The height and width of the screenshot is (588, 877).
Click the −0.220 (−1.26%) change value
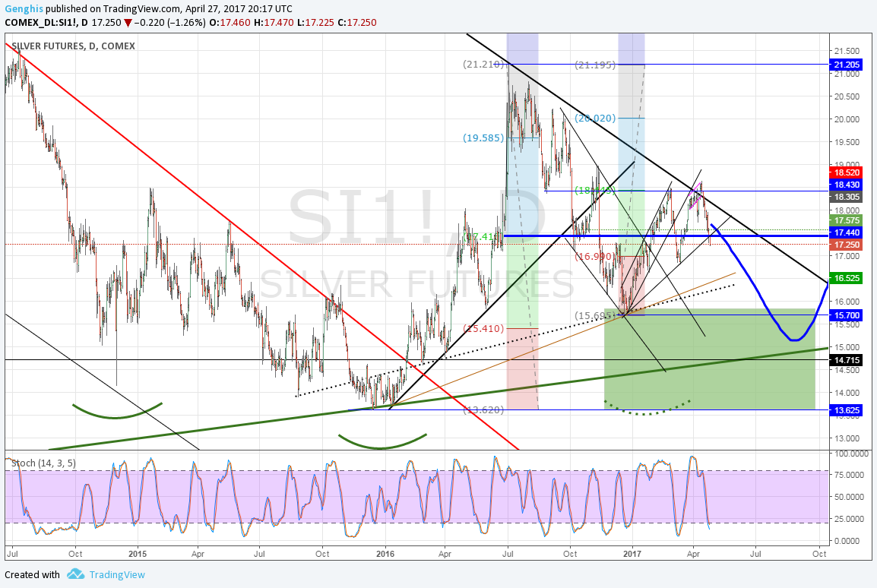click(x=170, y=22)
